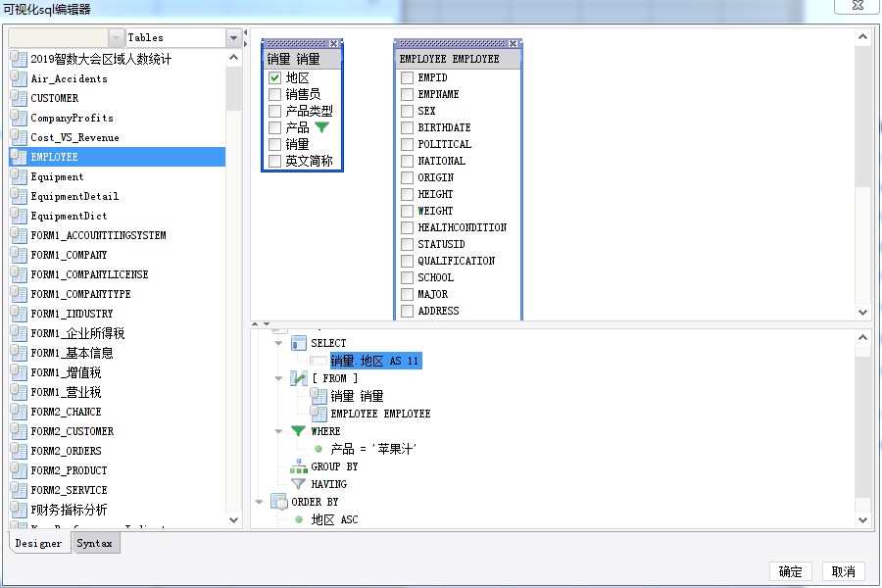Viewport: 882px width, 588px height.
Task: Click the green dot before 地区 ASC
Action: click(x=299, y=519)
